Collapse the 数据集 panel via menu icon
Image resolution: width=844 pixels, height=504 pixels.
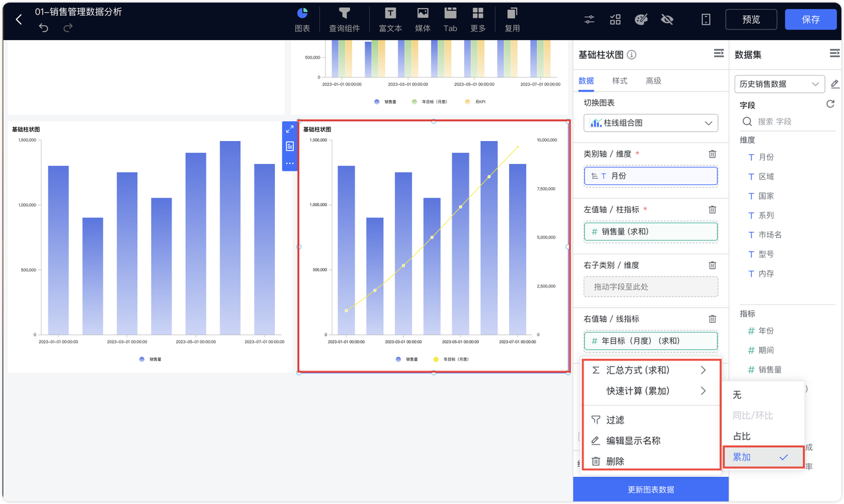point(834,53)
